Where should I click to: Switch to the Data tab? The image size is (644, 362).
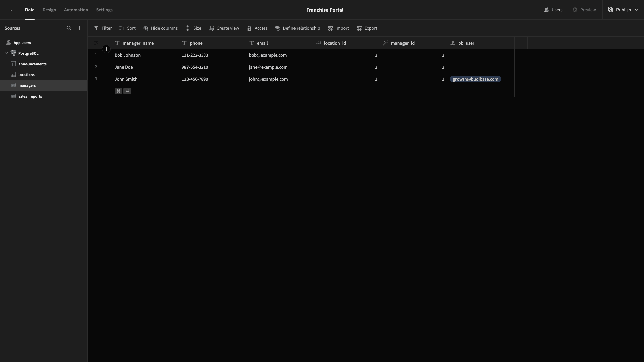30,10
